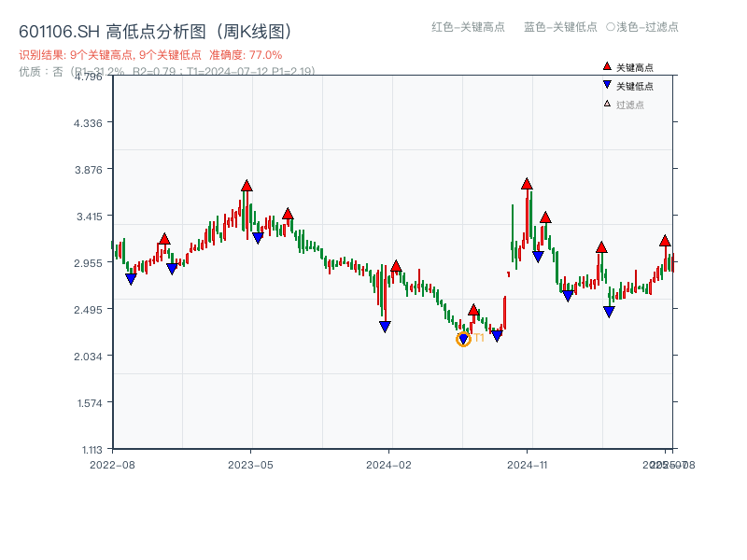747x560 pixels.
Task: Click the 2024-11 x-axis label
Action: click(527, 465)
